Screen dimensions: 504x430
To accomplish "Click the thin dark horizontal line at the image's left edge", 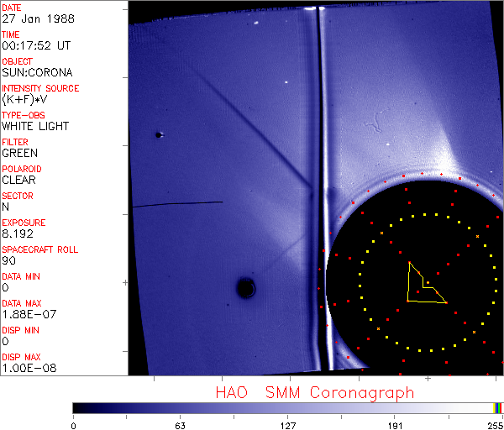I will click(176, 203).
